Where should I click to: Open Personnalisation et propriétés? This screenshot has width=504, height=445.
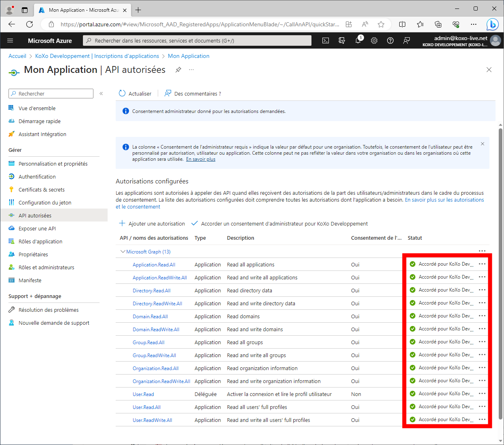[x=54, y=164]
